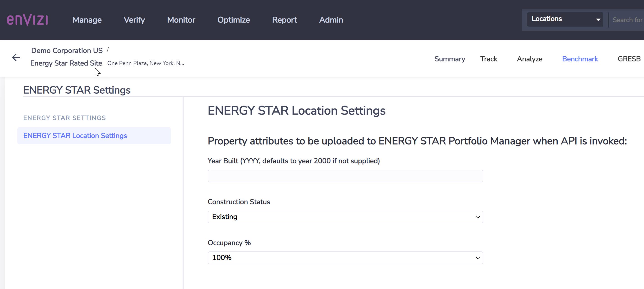Open the Report menu

pos(285,20)
